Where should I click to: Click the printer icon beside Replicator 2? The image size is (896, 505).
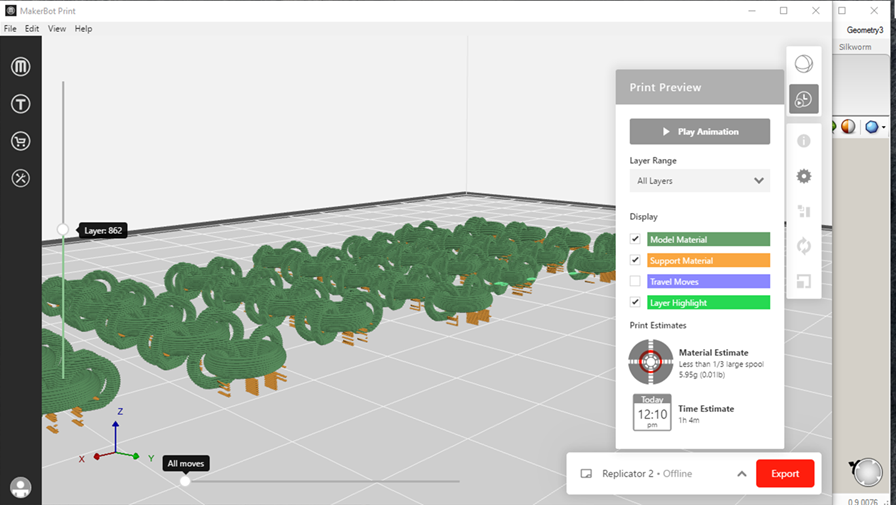coord(586,474)
